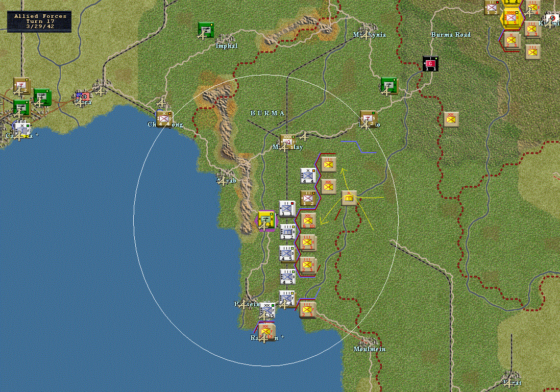Select the XXX HQ unit at Mandalay
This screenshot has width=560, height=392.
point(287,142)
